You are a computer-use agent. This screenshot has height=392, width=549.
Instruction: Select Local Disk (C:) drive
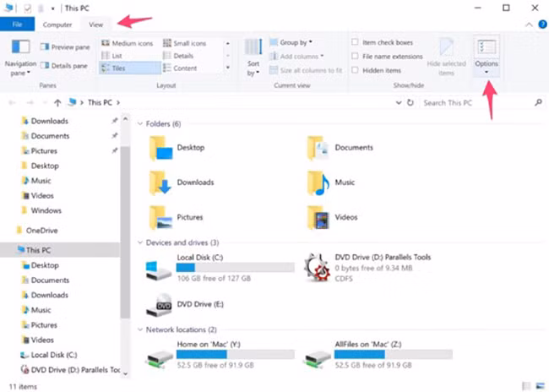tap(220, 268)
